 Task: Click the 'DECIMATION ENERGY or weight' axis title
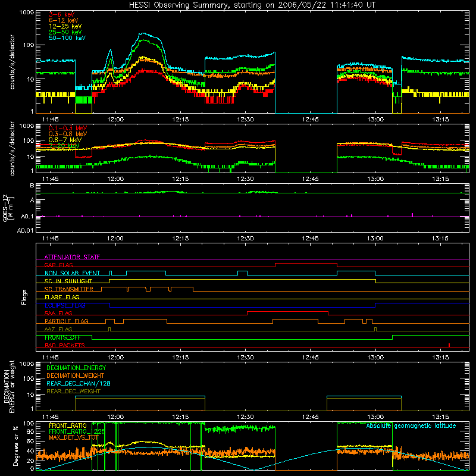point(9,386)
